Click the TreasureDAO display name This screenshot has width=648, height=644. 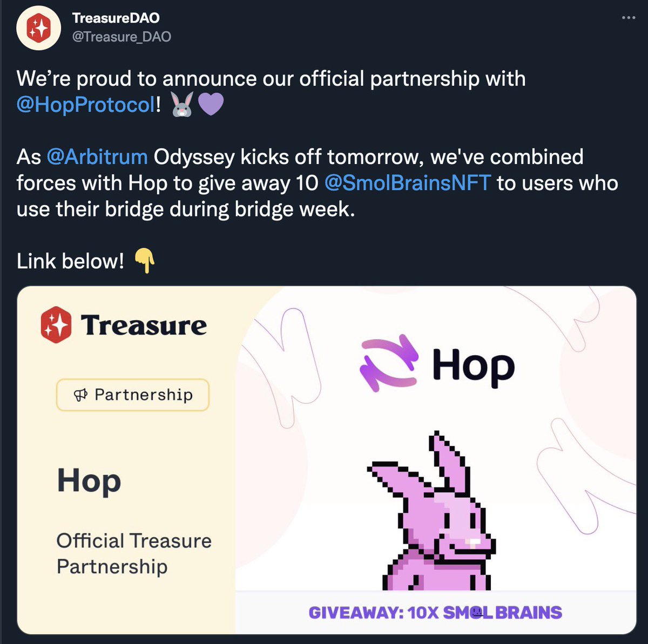click(116, 18)
